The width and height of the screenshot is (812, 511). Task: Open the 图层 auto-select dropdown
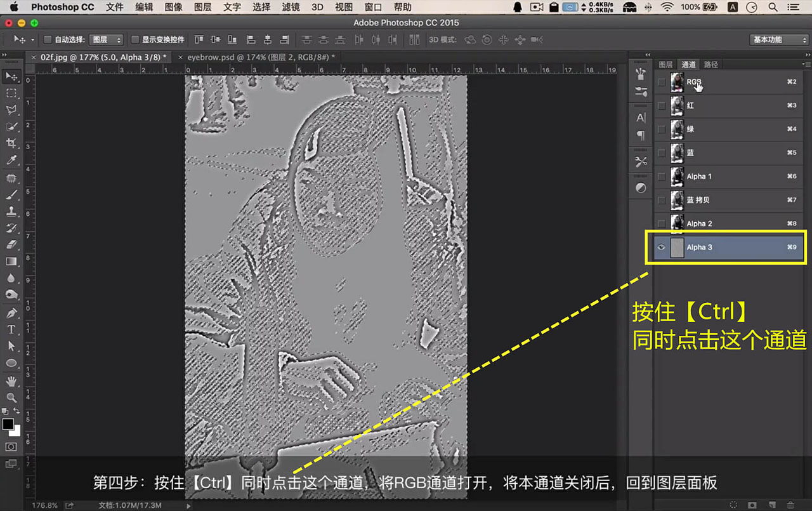click(107, 39)
